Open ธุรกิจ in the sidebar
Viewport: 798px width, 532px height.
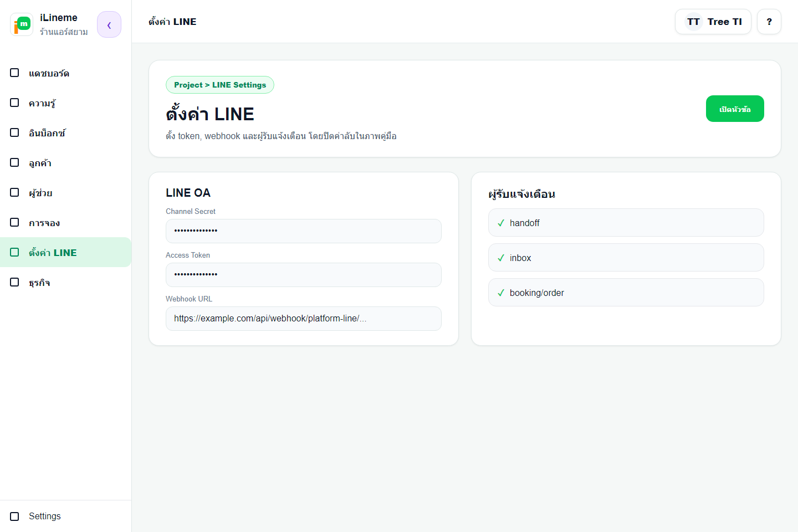pyautogui.click(x=65, y=283)
